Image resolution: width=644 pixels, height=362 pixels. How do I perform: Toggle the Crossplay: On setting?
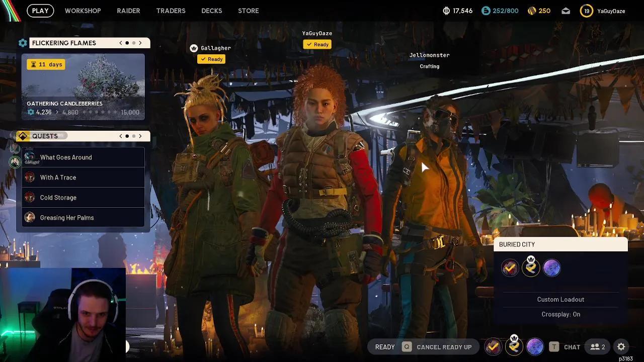[x=560, y=314]
